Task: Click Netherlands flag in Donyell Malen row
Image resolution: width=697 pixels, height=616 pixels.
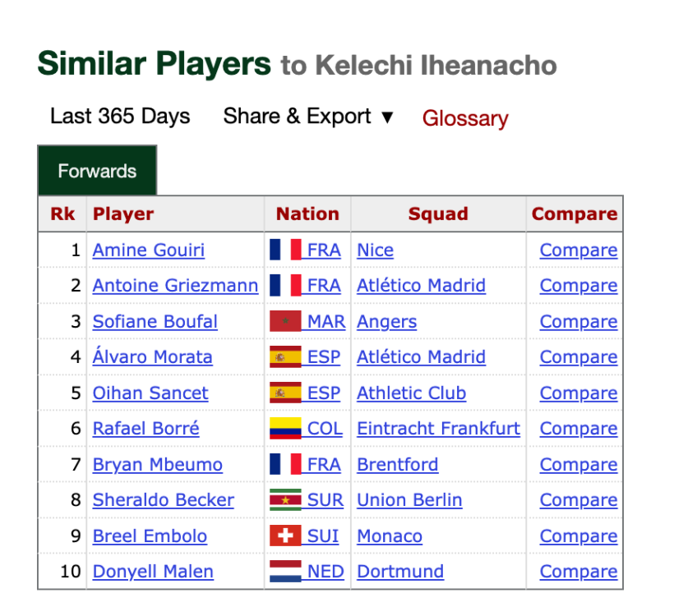Action: coord(285,572)
